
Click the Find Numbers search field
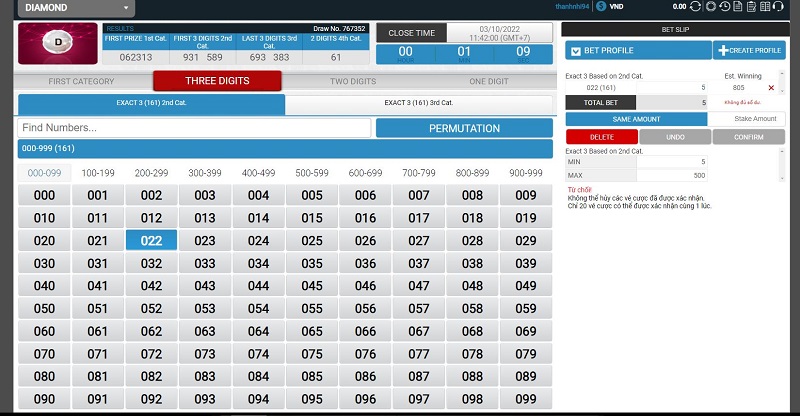194,128
